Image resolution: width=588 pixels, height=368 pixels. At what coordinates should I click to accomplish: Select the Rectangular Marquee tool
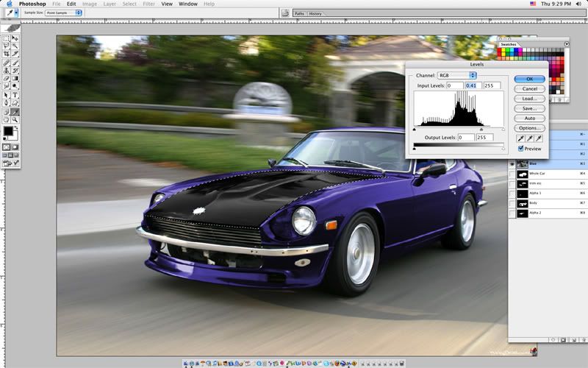point(7,38)
